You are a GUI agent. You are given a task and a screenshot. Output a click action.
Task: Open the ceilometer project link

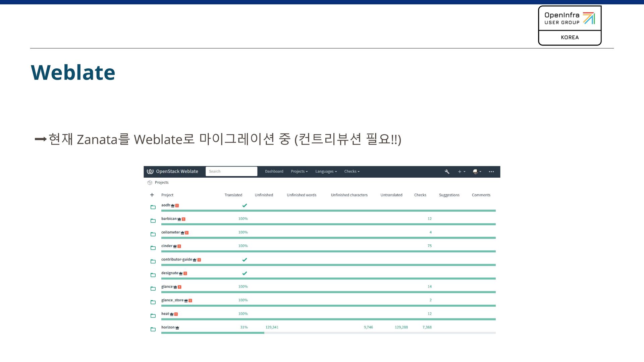170,232
